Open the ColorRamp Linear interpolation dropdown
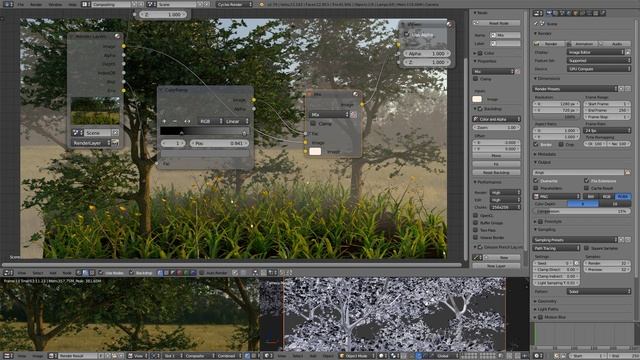This screenshot has height=360, width=640. tap(236, 121)
